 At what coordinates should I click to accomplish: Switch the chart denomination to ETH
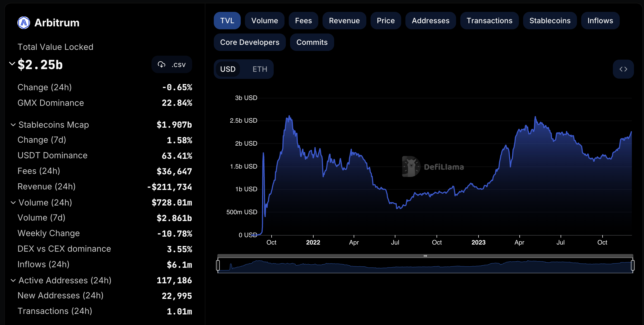tap(260, 69)
